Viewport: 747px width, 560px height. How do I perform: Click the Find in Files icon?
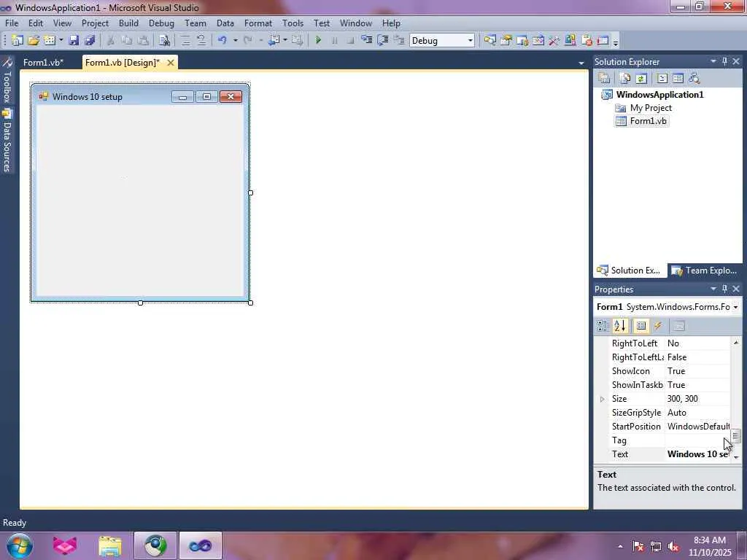click(164, 41)
